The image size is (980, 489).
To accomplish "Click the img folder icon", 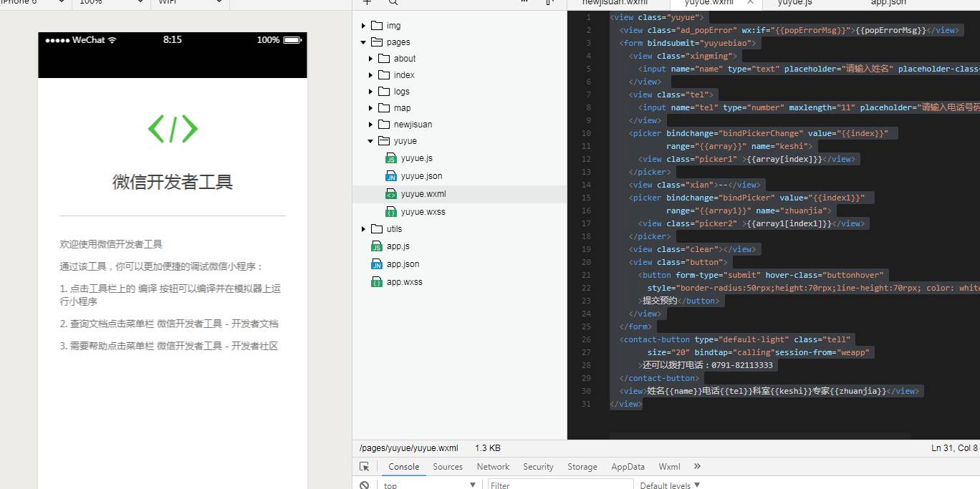I will [377, 26].
